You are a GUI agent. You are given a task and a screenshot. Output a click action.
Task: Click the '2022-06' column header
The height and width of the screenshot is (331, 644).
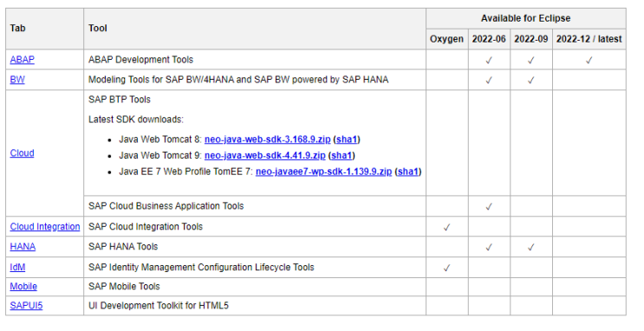pyautogui.click(x=489, y=39)
